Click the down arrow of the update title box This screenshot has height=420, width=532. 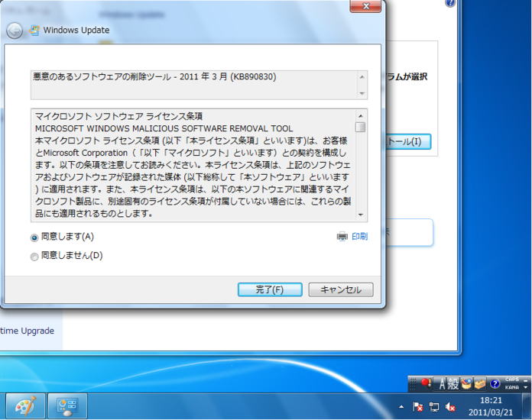click(x=362, y=93)
